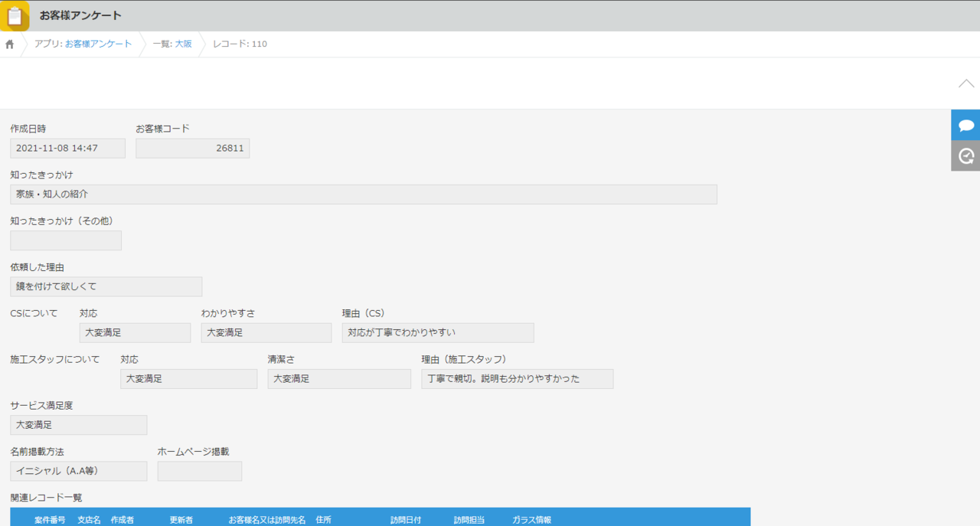The width and height of the screenshot is (980, 526).
Task: Click the 訪問担当 column header
Action: 469,520
